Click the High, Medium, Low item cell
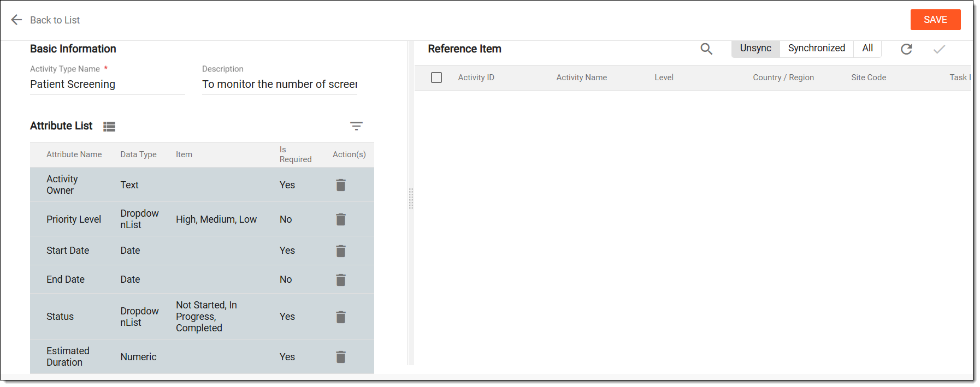980x387 pixels. (216, 219)
